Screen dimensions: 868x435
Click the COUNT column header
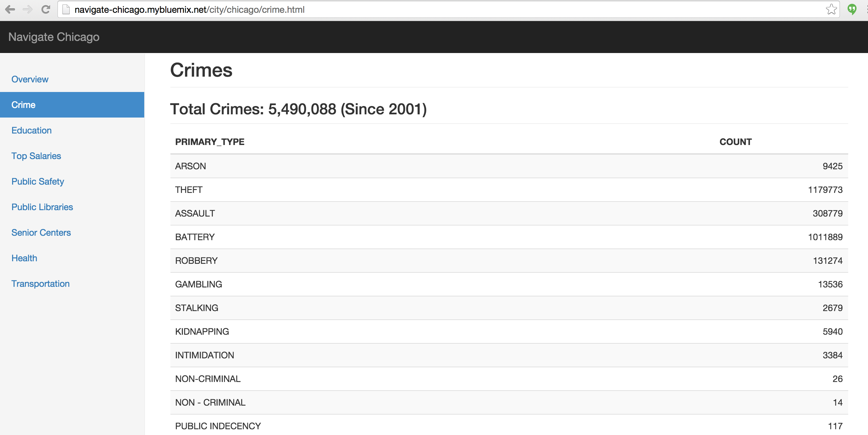(x=735, y=142)
